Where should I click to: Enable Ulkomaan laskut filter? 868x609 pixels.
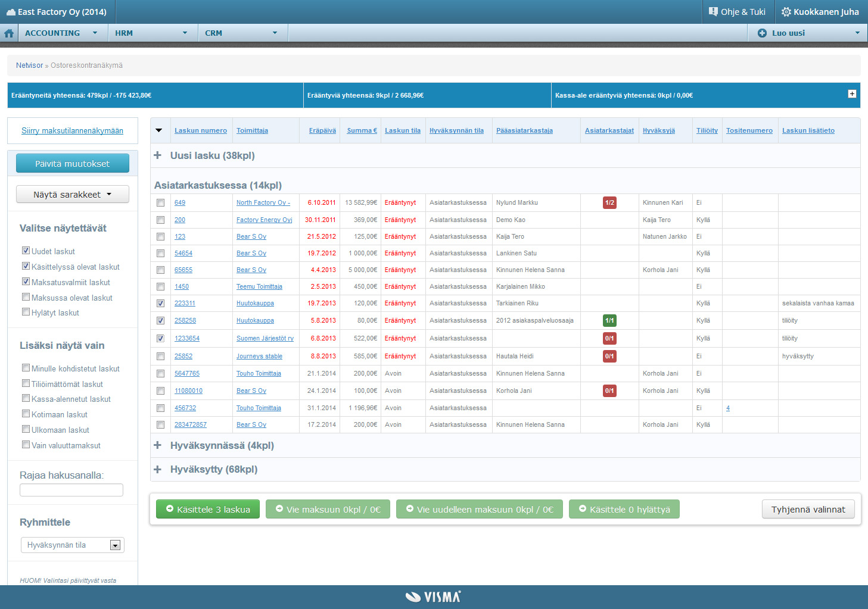click(26, 429)
